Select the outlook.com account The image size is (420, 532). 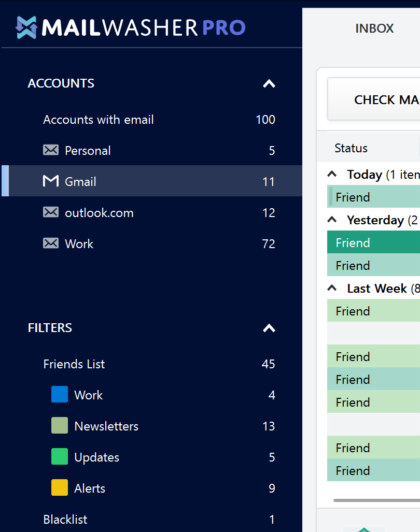[x=152, y=212]
